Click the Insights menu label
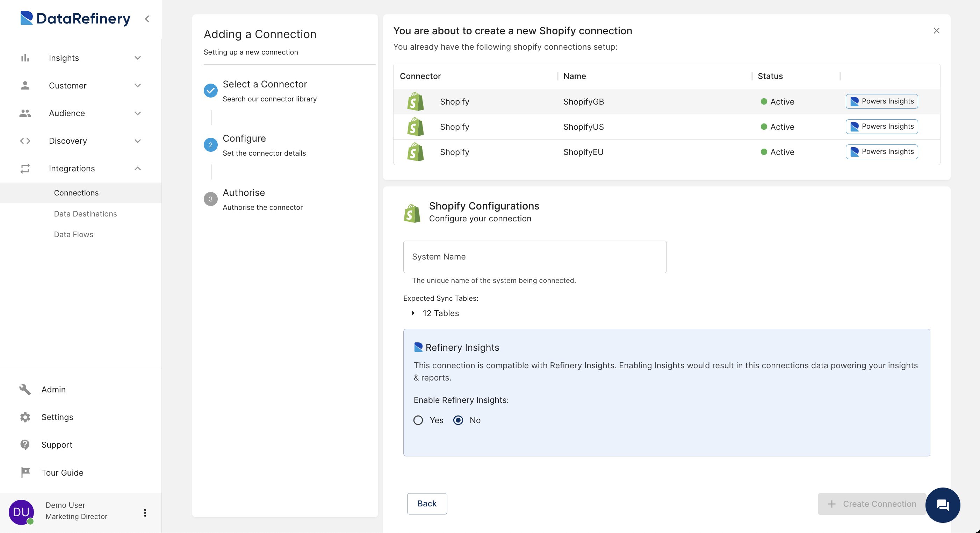Screen dimensions: 980x533 (64, 58)
